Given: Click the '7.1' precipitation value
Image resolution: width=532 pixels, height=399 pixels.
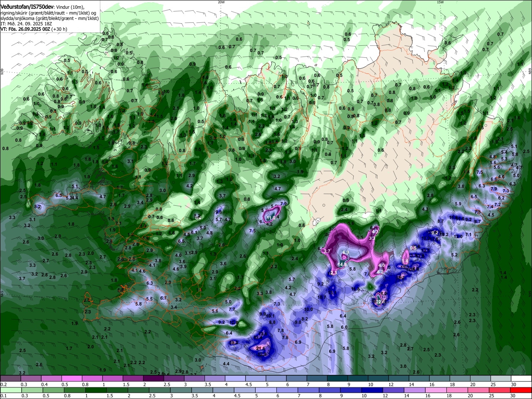Looking at the screenshot, I should [468, 235].
